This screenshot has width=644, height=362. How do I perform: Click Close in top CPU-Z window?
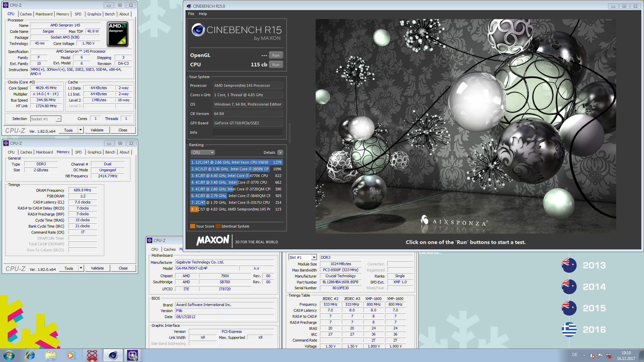[123, 130]
